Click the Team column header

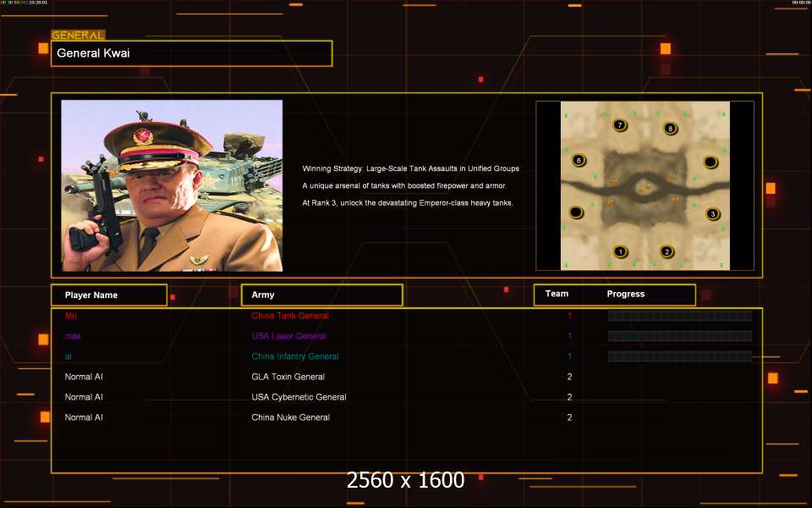557,294
